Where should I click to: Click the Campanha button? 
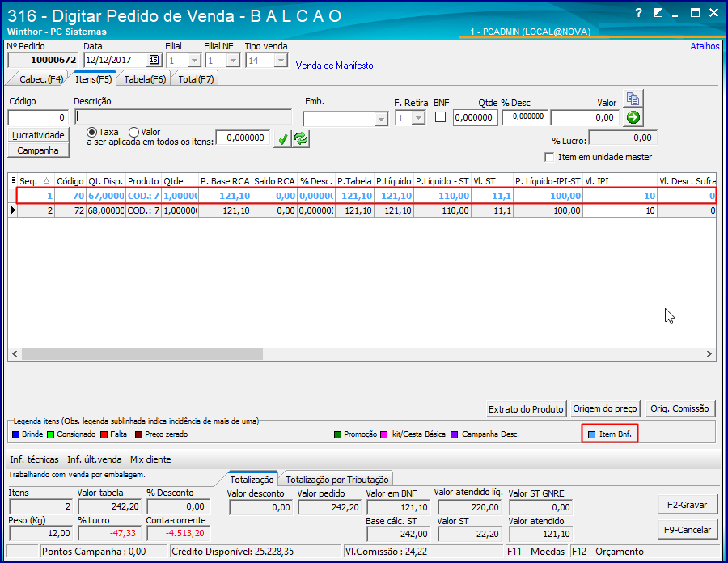point(38,150)
